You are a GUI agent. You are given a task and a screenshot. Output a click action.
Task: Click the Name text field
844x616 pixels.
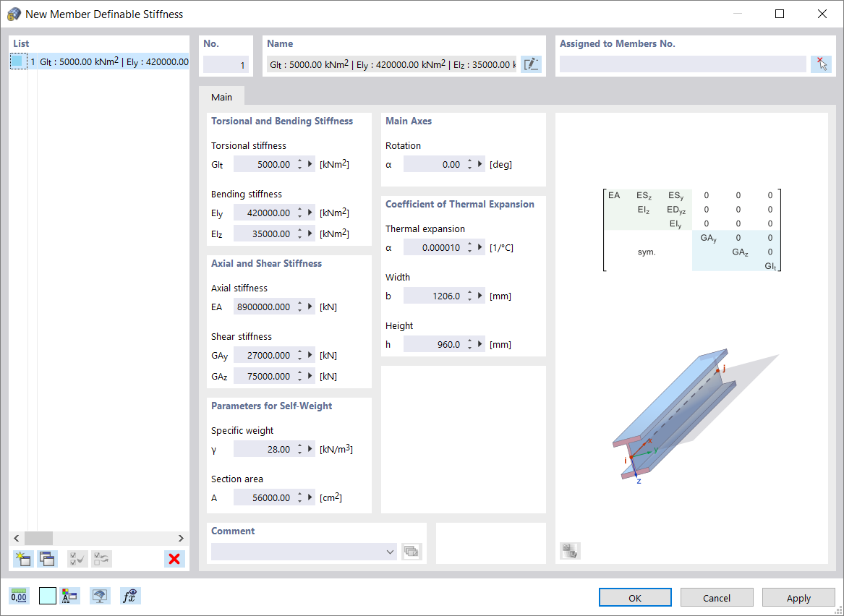[x=391, y=64]
